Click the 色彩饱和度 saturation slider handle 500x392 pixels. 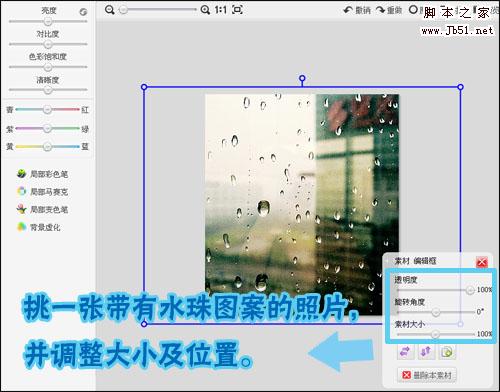[x=48, y=67]
